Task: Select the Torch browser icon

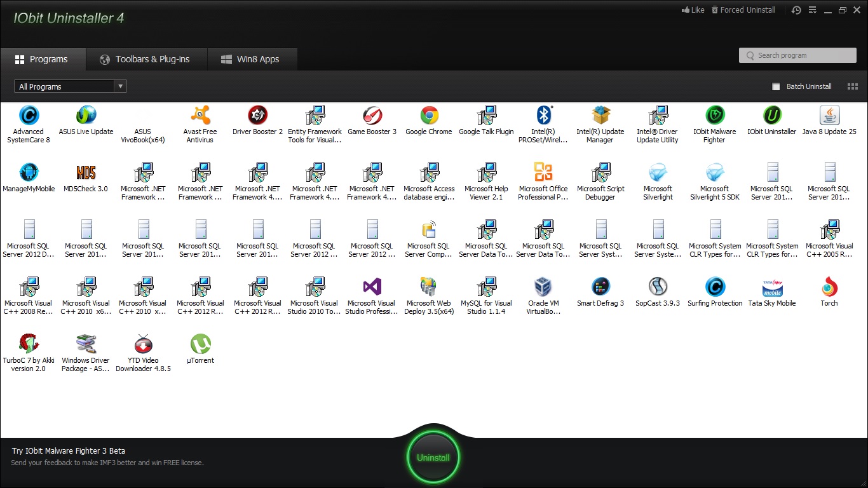Action: 829,288
